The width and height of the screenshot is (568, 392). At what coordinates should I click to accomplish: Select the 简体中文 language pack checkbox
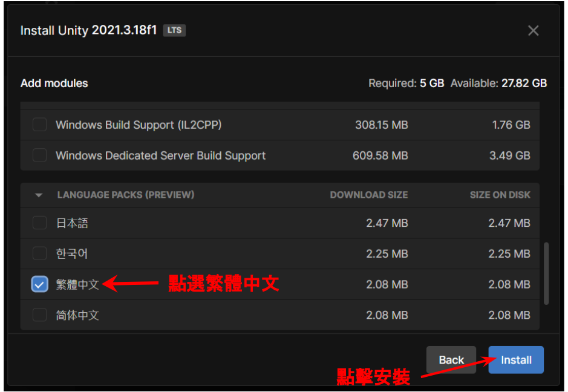pyautogui.click(x=39, y=315)
